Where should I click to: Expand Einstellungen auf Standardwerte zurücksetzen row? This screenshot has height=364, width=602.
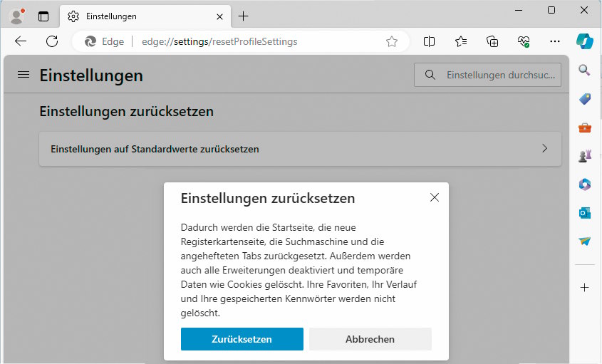[x=300, y=149]
